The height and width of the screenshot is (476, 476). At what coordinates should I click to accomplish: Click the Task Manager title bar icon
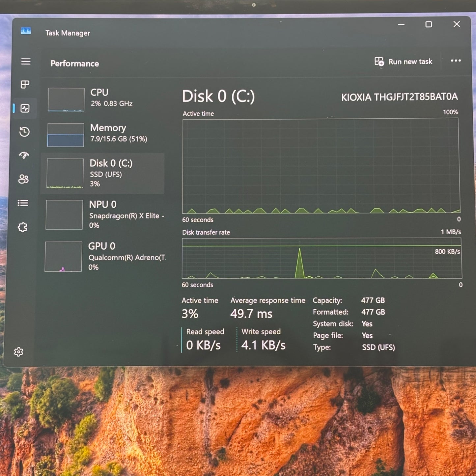click(26, 31)
